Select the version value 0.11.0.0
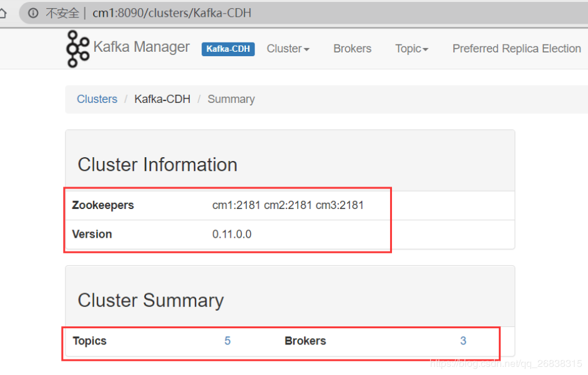The height and width of the screenshot is (375, 588). (x=232, y=234)
